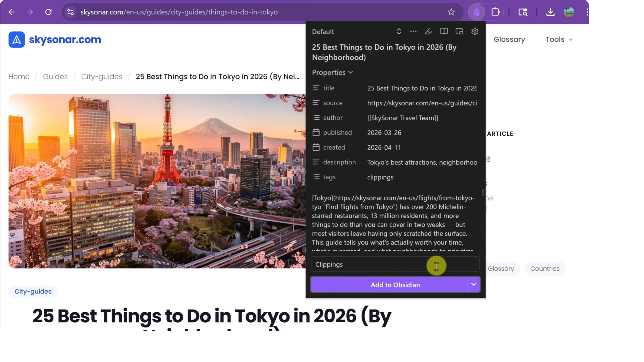Image resolution: width=644 pixels, height=362 pixels.
Task: Bookmark this page with the star icon
Action: click(451, 12)
